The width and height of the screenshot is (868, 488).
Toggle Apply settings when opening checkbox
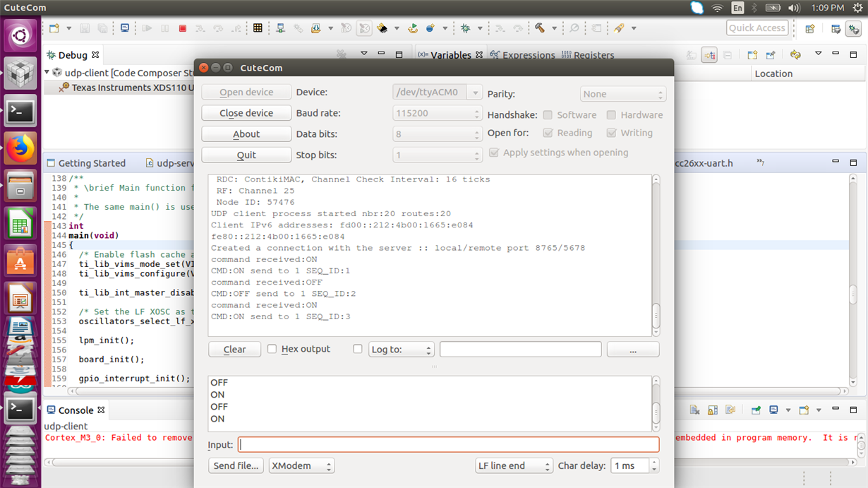tap(494, 152)
